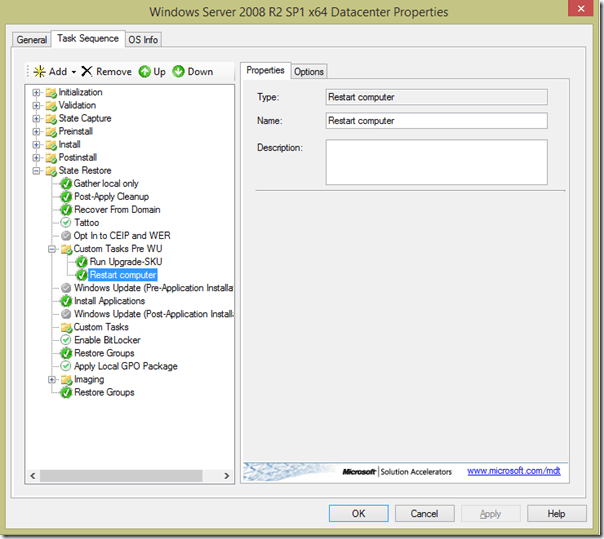604x539 pixels.
Task: Switch to the OS Info tab
Action: pos(143,40)
